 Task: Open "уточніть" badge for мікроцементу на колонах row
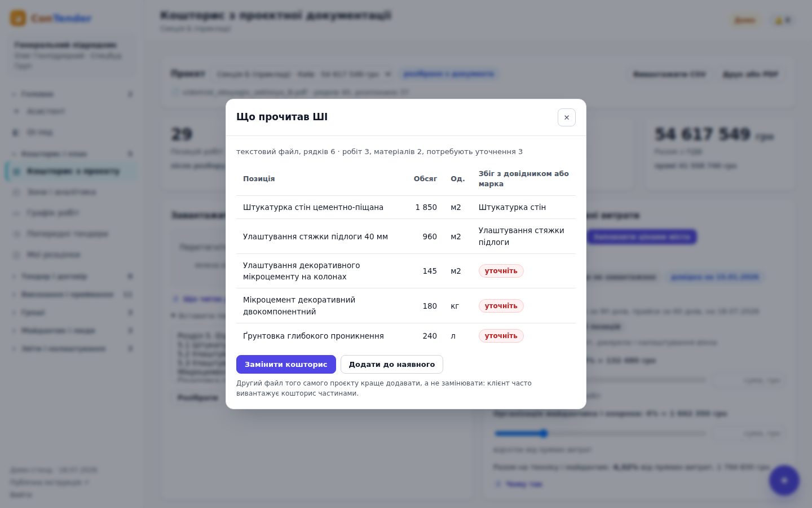click(x=501, y=271)
